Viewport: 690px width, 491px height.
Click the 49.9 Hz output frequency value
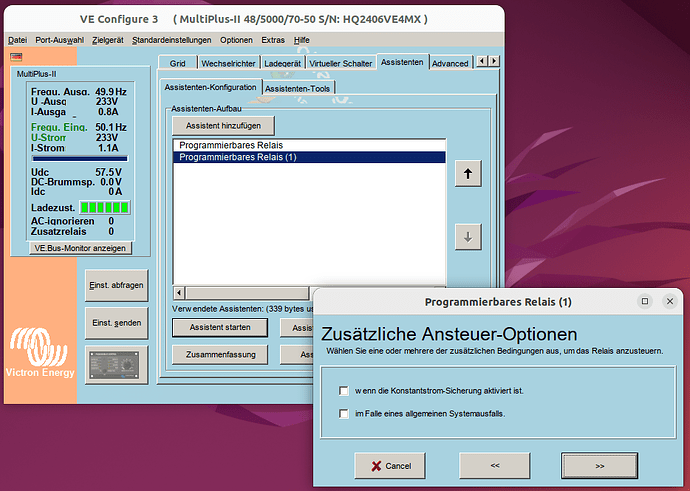111,92
